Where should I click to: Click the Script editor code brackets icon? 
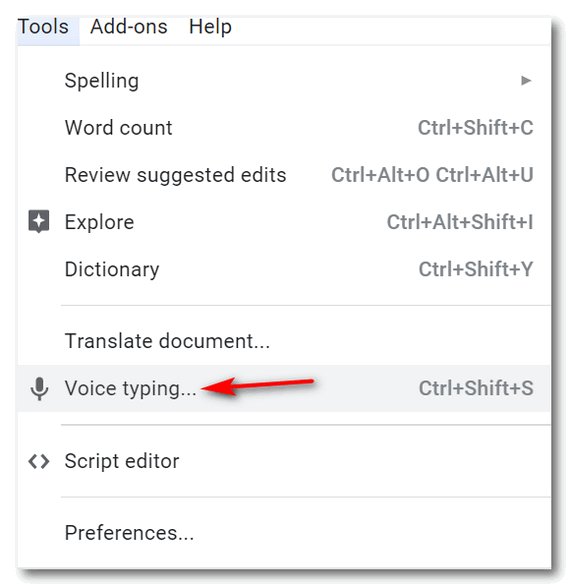[39, 462]
